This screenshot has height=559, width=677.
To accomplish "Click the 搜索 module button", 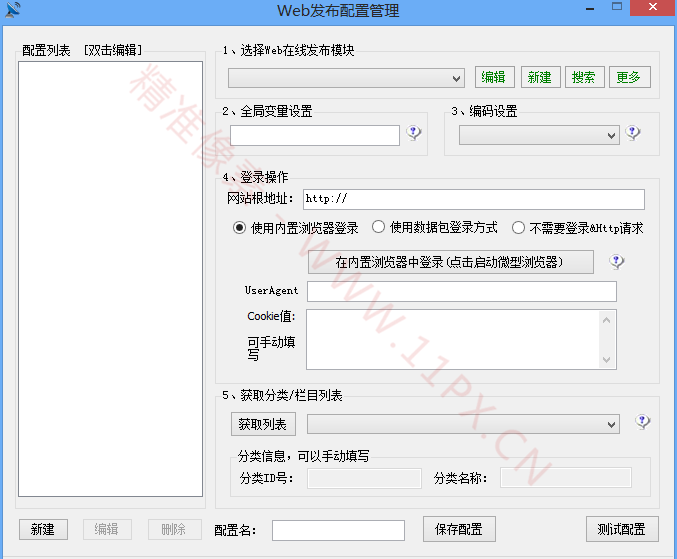I will point(585,78).
